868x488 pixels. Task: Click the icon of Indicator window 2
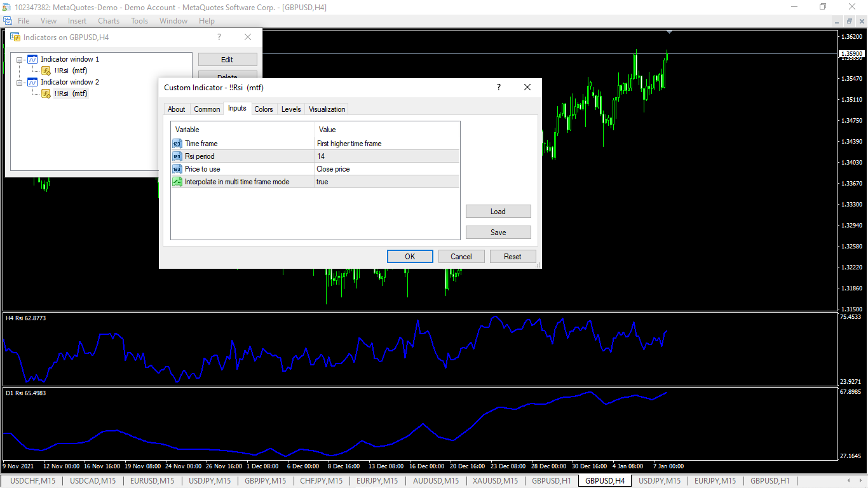[x=33, y=82]
